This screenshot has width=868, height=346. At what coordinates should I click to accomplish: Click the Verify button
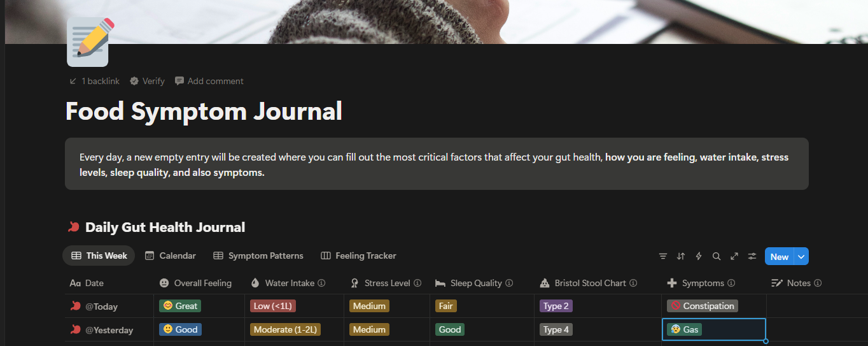[147, 81]
